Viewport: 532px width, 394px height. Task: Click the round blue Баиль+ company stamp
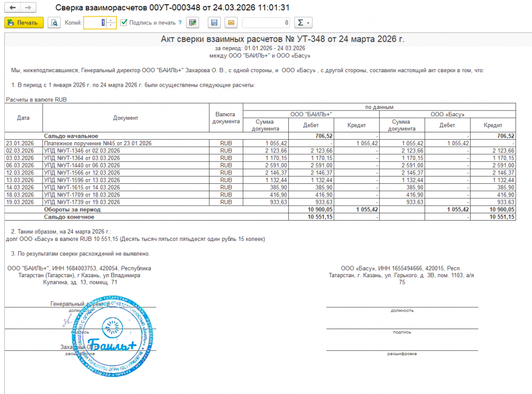point(112,336)
